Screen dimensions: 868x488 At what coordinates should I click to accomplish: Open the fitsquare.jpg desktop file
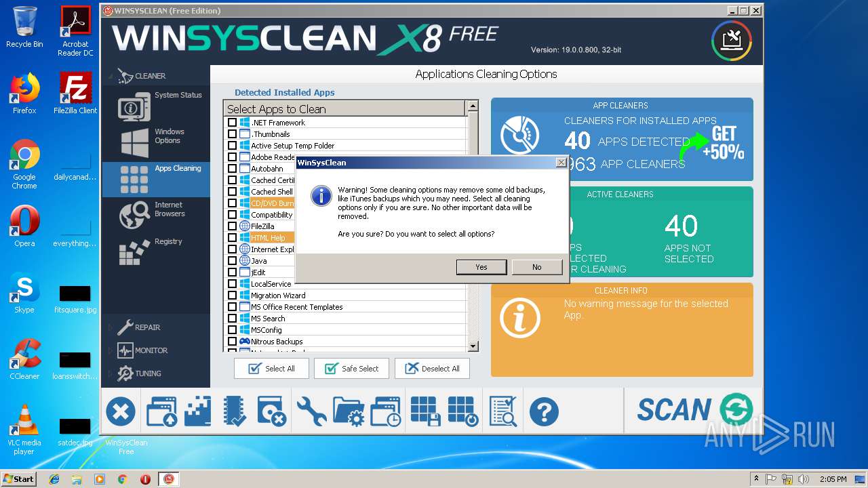[75, 300]
